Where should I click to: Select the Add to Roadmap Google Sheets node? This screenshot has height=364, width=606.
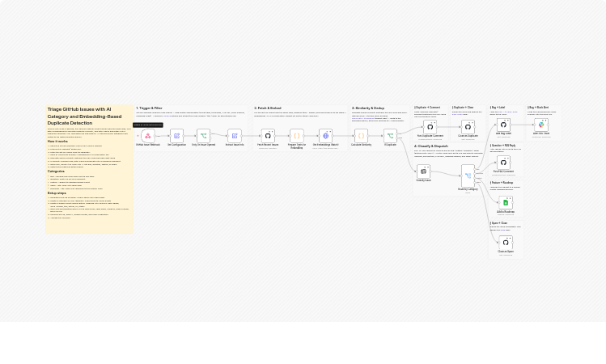pos(506,202)
